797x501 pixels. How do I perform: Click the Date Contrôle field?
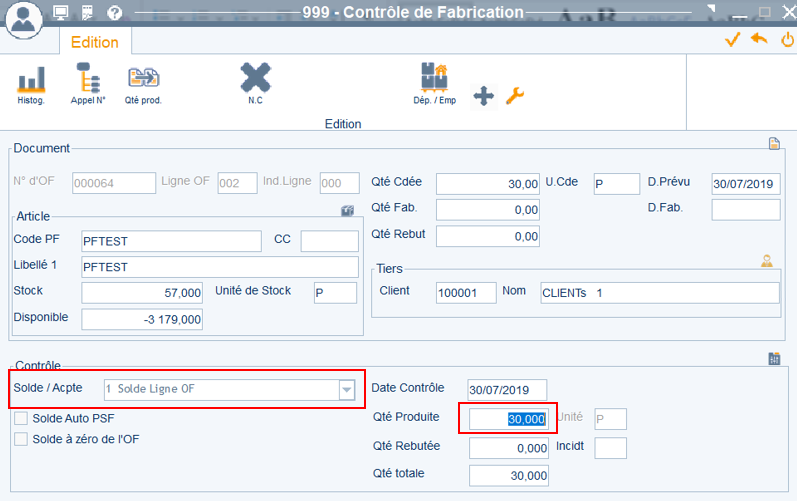point(507,390)
